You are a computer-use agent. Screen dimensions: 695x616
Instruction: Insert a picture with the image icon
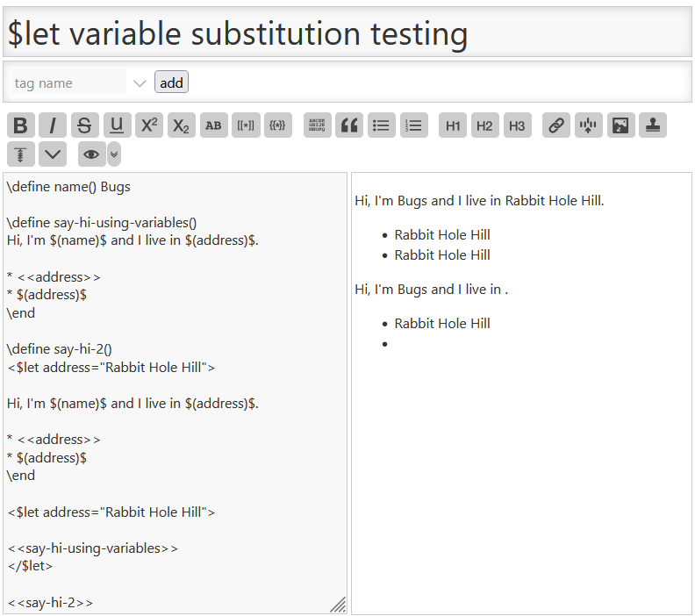click(x=620, y=125)
